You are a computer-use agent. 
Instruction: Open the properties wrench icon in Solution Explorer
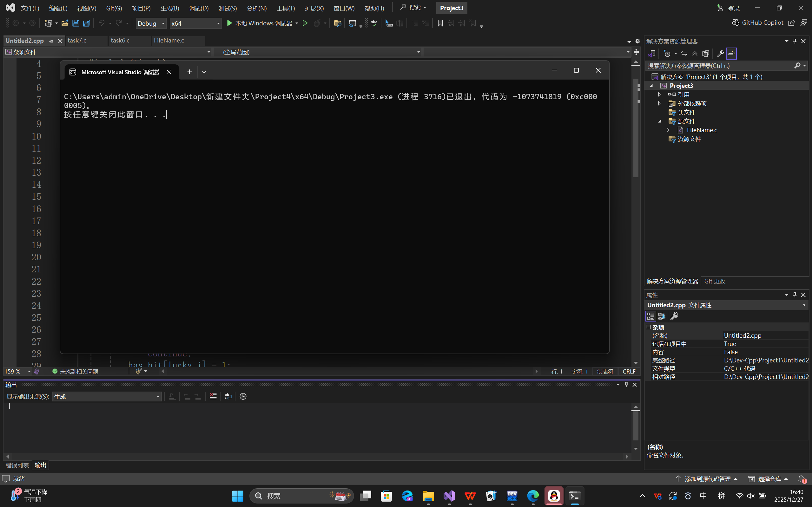coord(720,54)
